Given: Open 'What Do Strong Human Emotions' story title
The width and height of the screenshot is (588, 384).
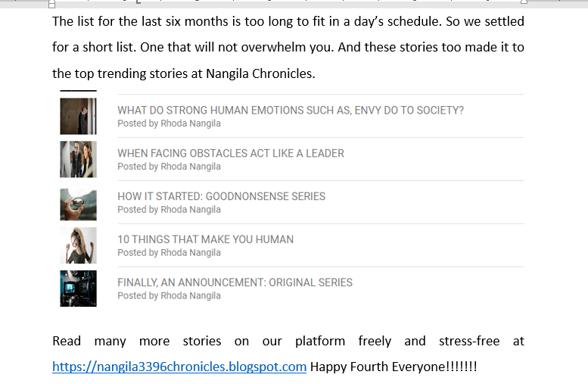Looking at the screenshot, I should pyautogui.click(x=291, y=111).
